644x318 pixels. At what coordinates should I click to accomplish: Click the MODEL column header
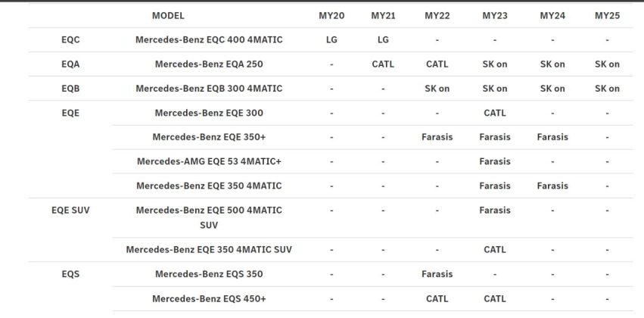tap(168, 15)
